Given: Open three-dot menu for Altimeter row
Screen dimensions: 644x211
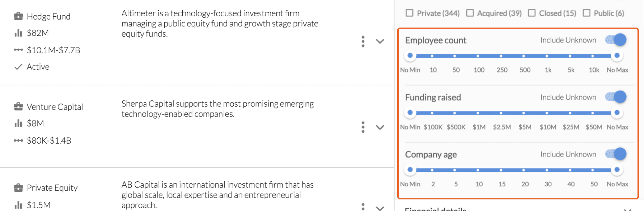Looking at the screenshot, I should [363, 41].
